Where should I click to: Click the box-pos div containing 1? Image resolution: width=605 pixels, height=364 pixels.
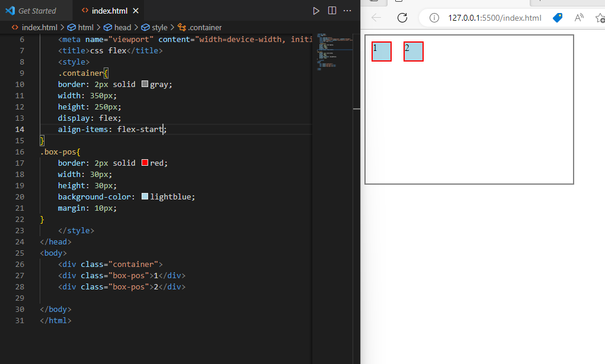[122, 275]
